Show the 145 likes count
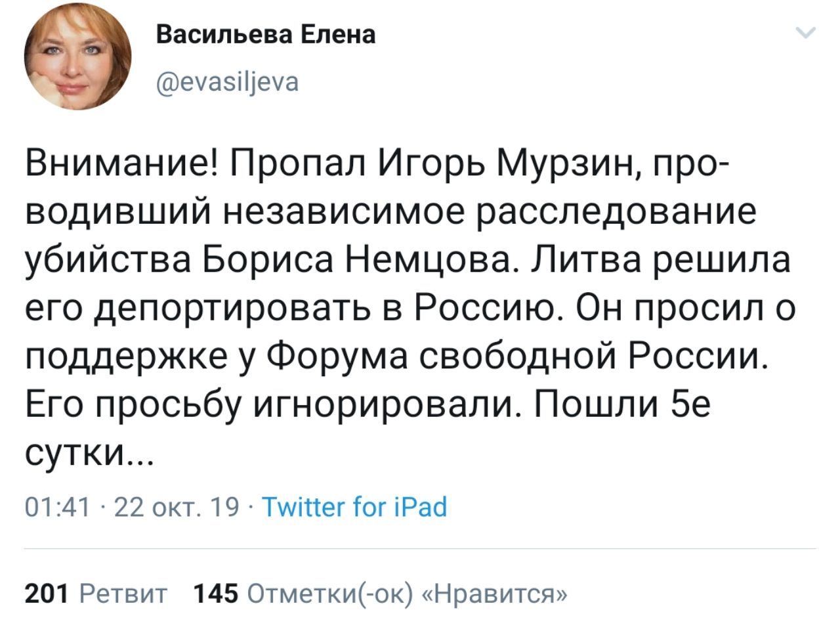840x631 pixels. (x=215, y=594)
